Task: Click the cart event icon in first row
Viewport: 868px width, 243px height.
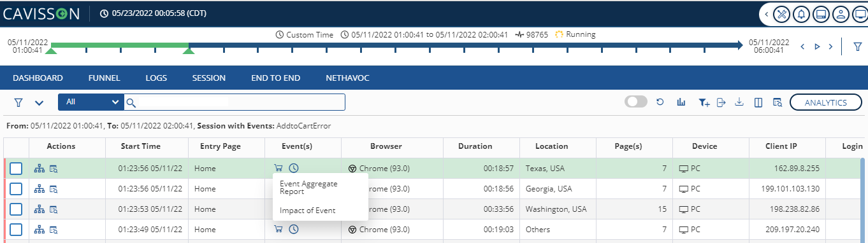Action: coord(278,168)
